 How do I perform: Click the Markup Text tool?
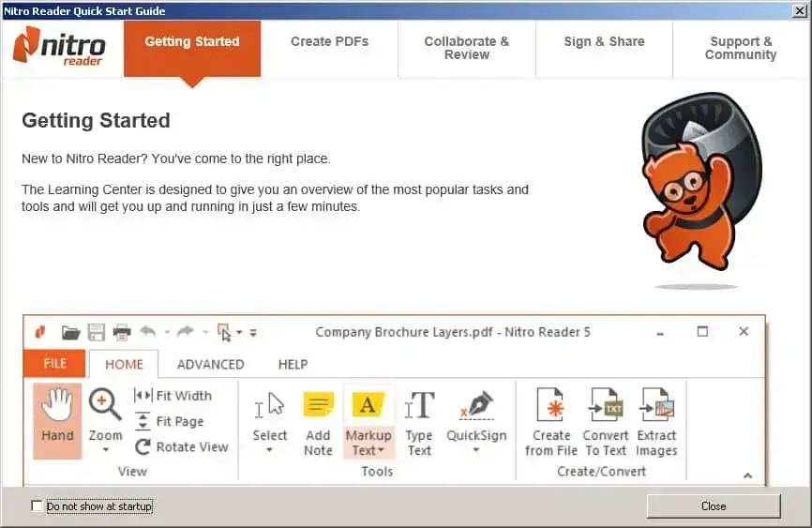coord(368,421)
